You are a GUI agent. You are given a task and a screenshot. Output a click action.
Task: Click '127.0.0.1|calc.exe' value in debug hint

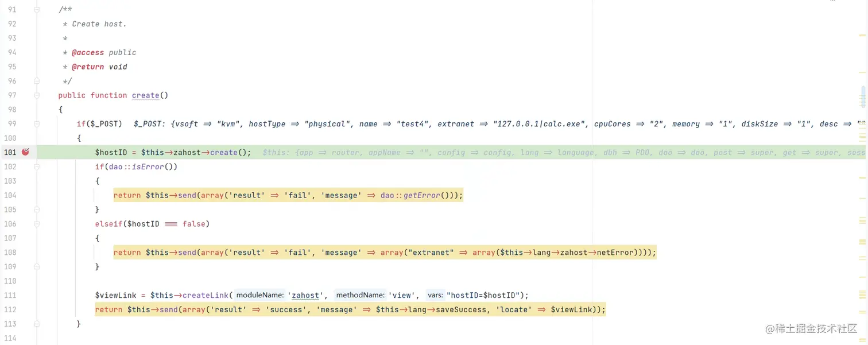pyautogui.click(x=539, y=124)
